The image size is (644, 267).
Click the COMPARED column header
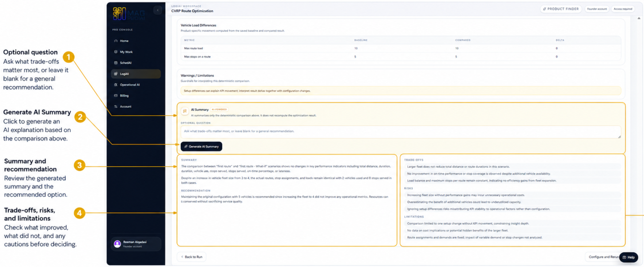point(463,40)
